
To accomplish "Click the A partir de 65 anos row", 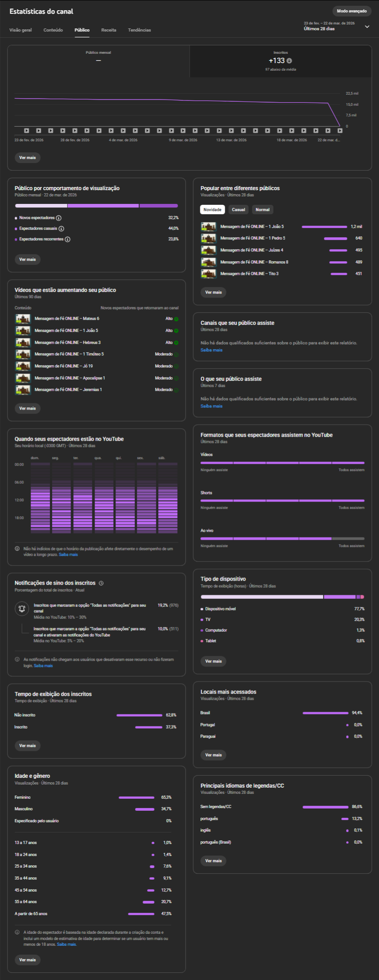I will [x=93, y=914].
